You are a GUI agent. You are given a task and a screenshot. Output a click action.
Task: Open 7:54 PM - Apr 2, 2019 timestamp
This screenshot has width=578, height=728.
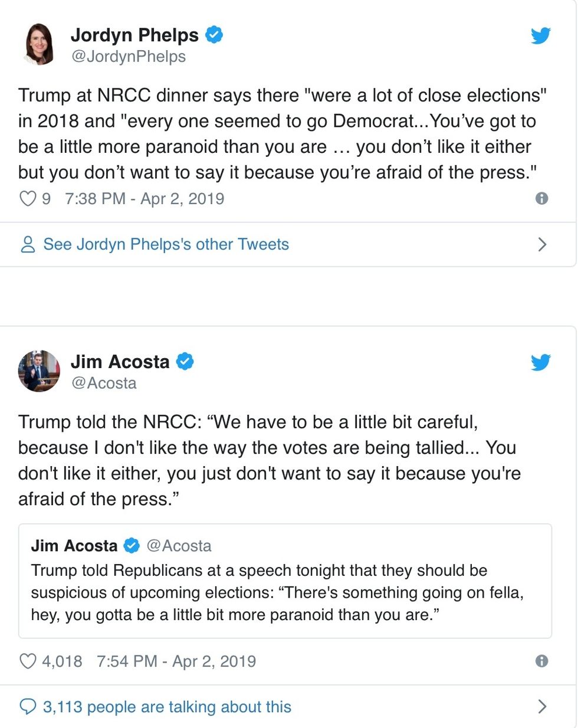click(x=176, y=661)
